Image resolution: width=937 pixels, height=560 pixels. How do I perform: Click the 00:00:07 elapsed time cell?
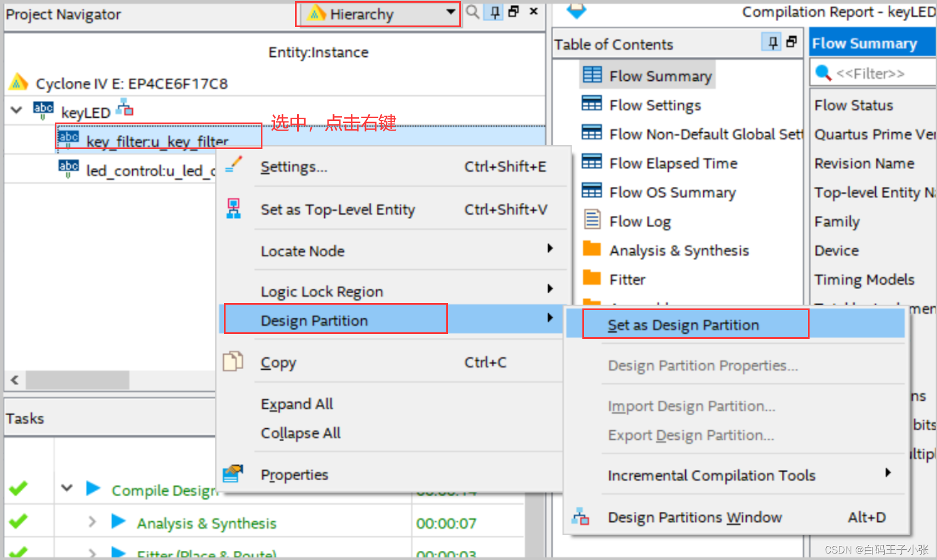pos(446,523)
